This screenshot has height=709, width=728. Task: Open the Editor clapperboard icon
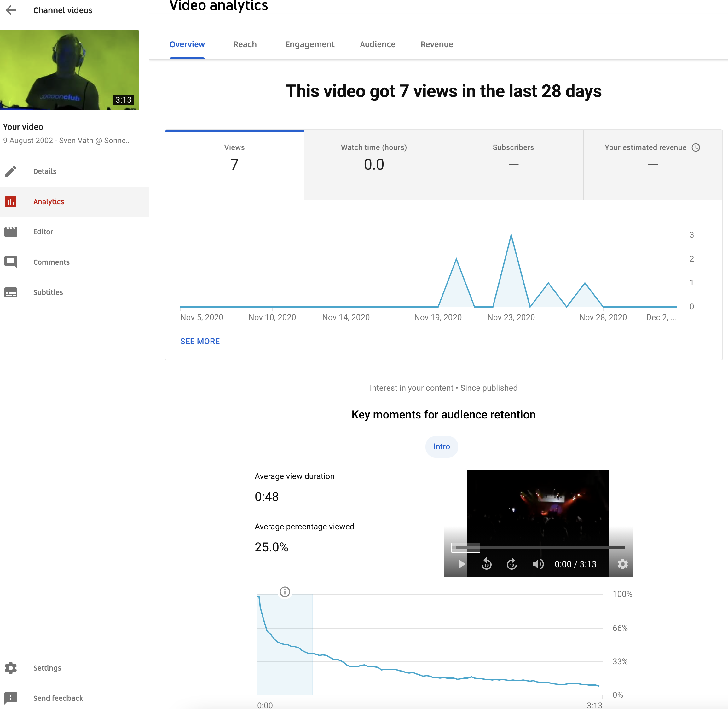point(11,232)
